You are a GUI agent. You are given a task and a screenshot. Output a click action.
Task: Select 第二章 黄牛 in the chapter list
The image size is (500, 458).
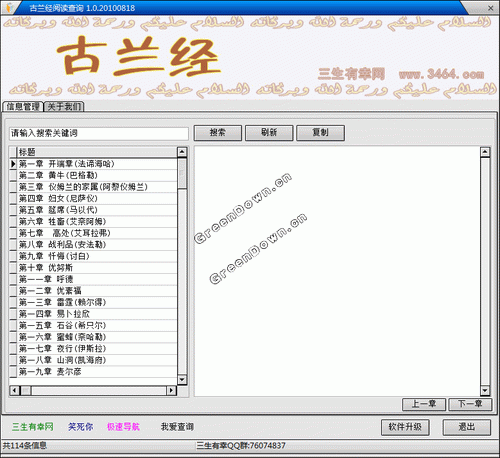click(x=93, y=175)
